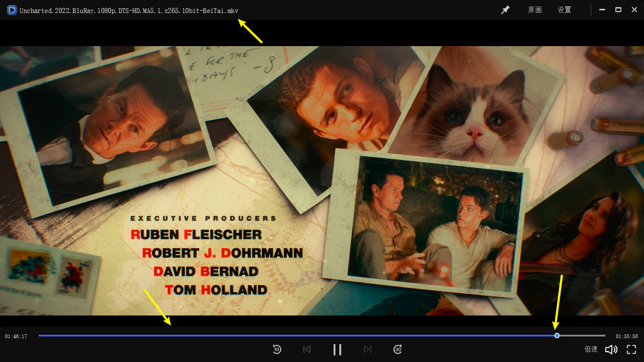Maximize the player window
This screenshot has width=644, height=362.
click(618, 10)
